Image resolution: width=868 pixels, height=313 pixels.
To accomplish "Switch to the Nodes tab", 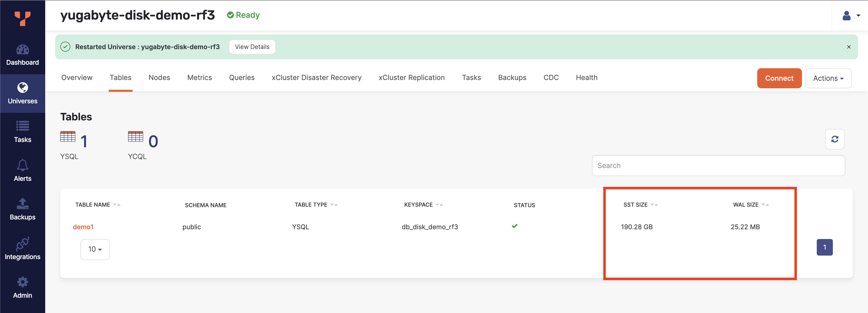I will click(159, 77).
